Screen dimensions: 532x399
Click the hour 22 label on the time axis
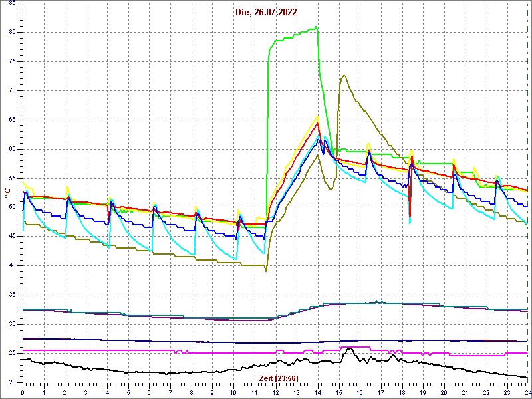coord(485,393)
